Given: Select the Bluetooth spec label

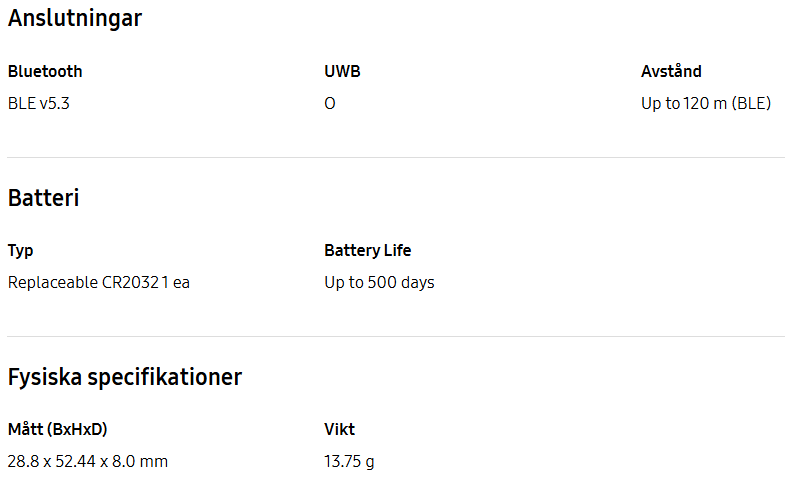Looking at the screenshot, I should coord(45,71).
